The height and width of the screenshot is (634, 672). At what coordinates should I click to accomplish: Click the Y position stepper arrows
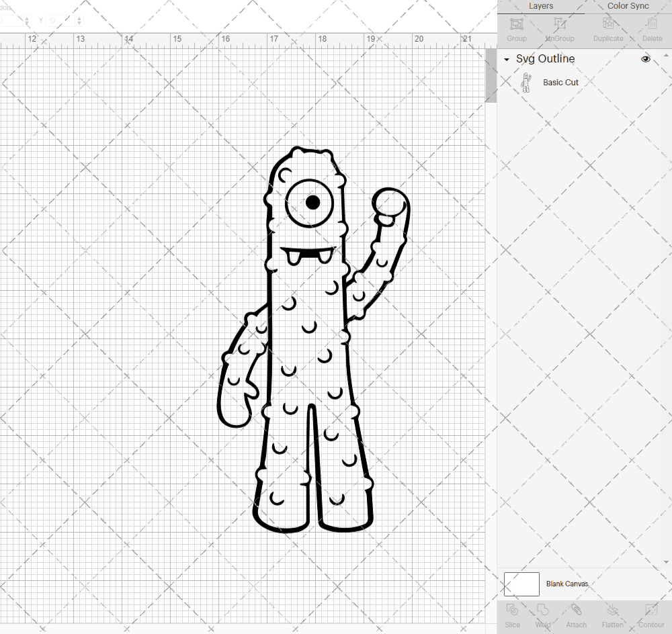[x=80, y=21]
